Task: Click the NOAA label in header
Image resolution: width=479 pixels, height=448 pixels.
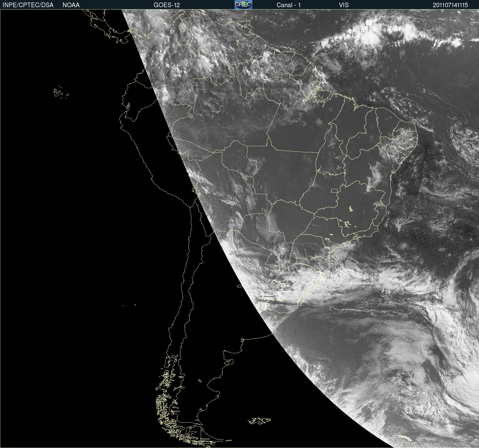Action: coord(71,5)
